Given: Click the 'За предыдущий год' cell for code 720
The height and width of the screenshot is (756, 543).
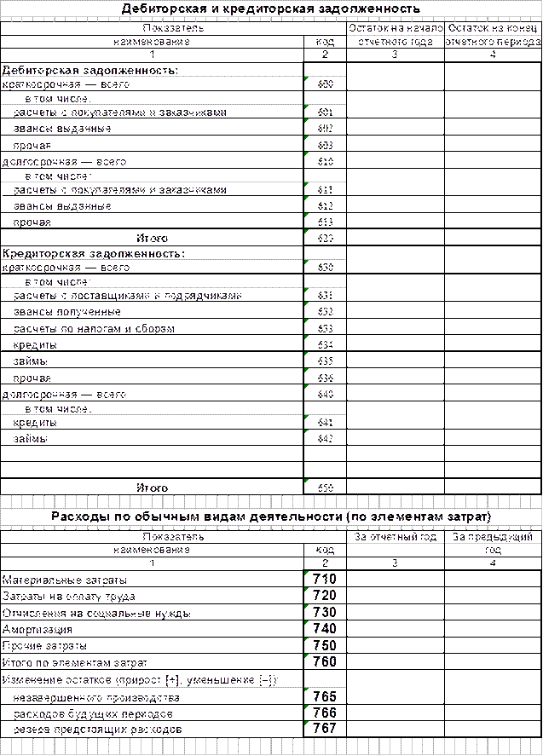Looking at the screenshot, I should [x=493, y=596].
